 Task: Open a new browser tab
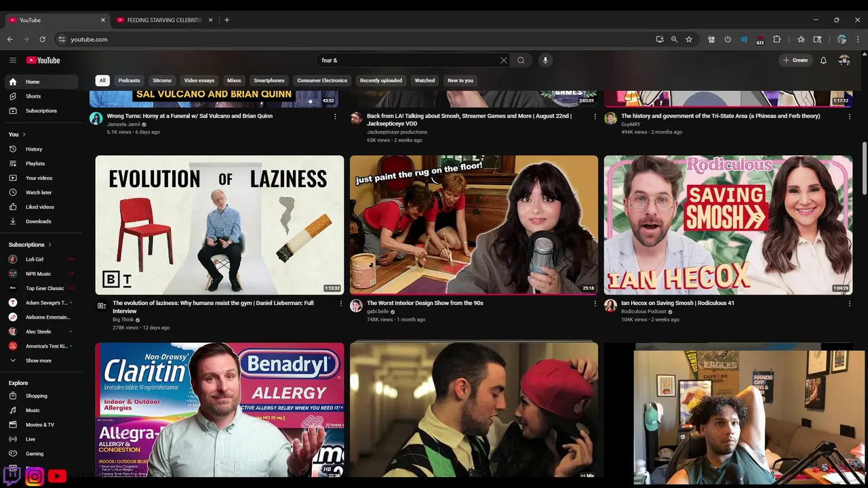[x=226, y=20]
